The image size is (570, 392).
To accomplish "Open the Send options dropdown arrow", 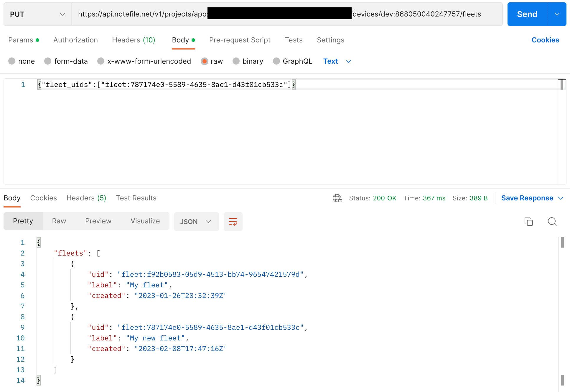I will pos(557,14).
